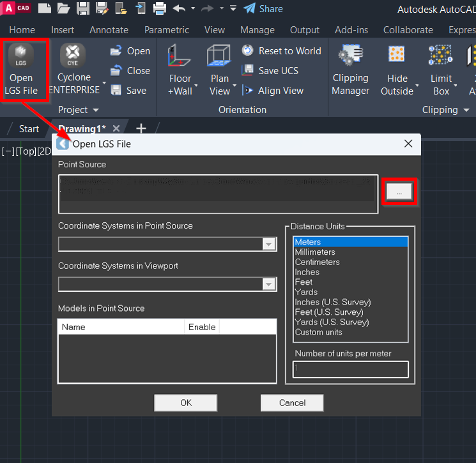The width and height of the screenshot is (476, 463).
Task: Choose Feet (U.S. Survey) distance unit
Action: [328, 312]
